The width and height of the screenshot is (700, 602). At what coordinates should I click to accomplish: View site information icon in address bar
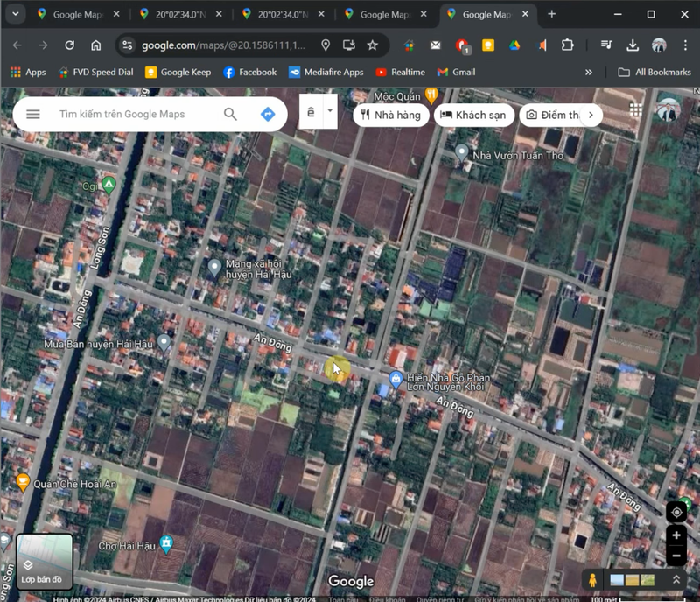[x=127, y=45]
